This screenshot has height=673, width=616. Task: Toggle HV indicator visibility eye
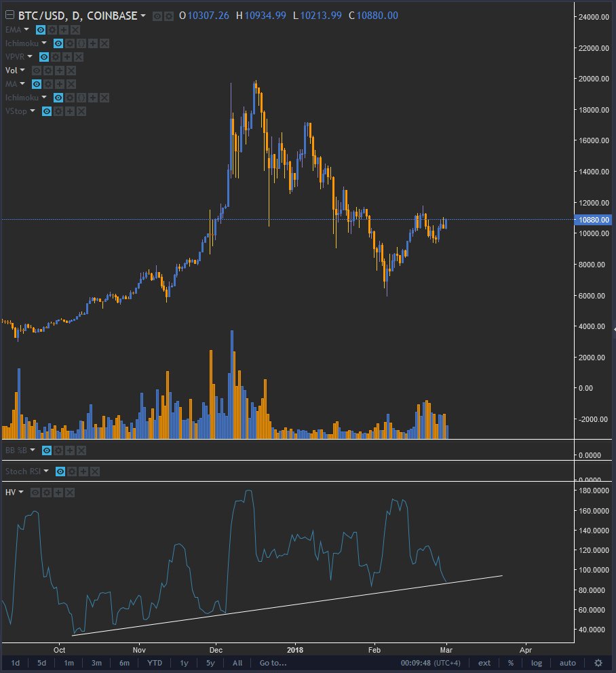click(35, 493)
